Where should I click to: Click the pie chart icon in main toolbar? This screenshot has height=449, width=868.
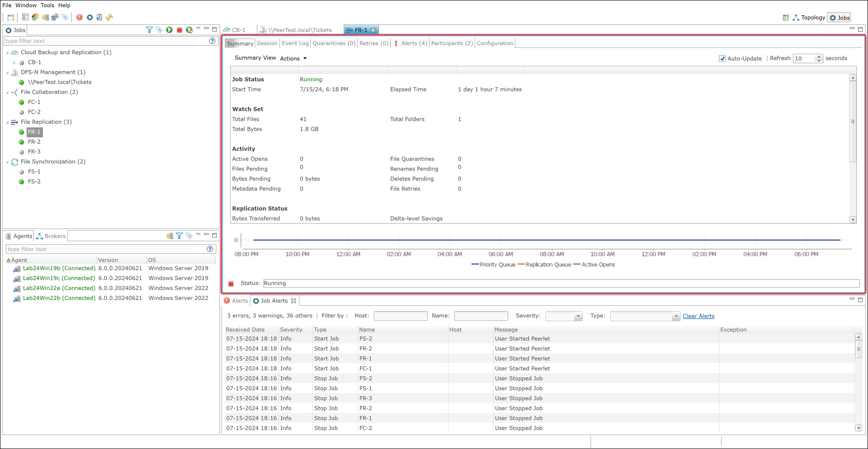click(x=35, y=17)
